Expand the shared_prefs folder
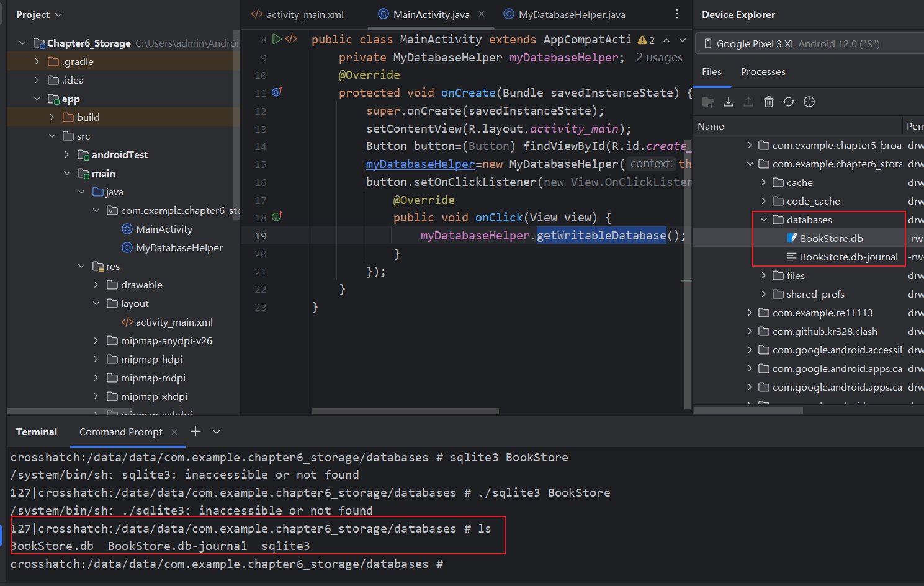 coord(764,294)
